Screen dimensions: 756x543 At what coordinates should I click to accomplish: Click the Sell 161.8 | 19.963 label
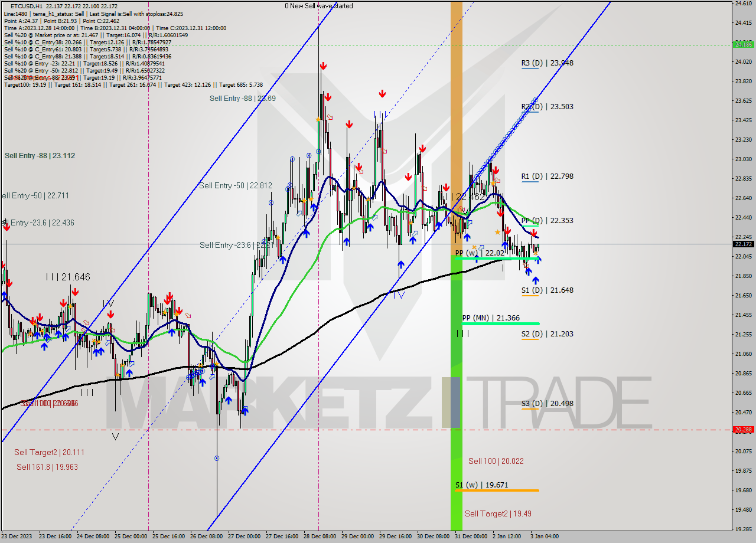pos(47,467)
